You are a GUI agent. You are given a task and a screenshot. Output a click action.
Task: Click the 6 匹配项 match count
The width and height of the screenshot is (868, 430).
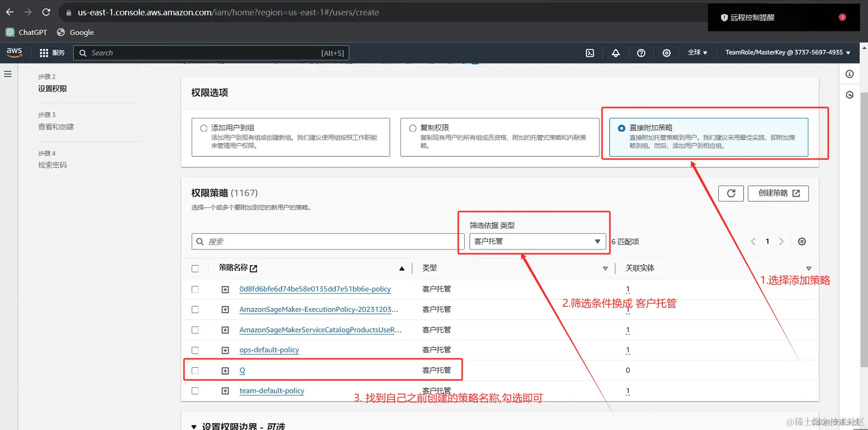point(625,242)
